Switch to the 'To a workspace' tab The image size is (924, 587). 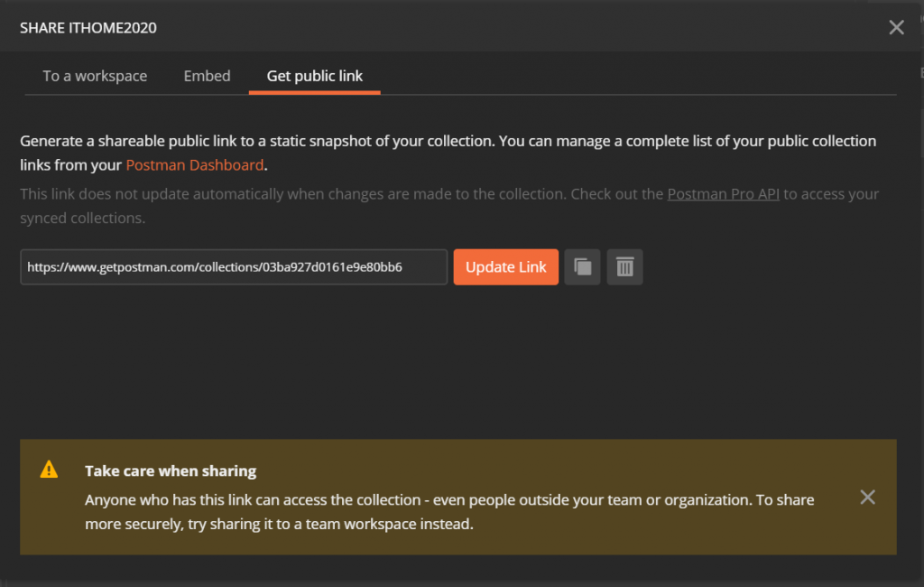tap(95, 76)
